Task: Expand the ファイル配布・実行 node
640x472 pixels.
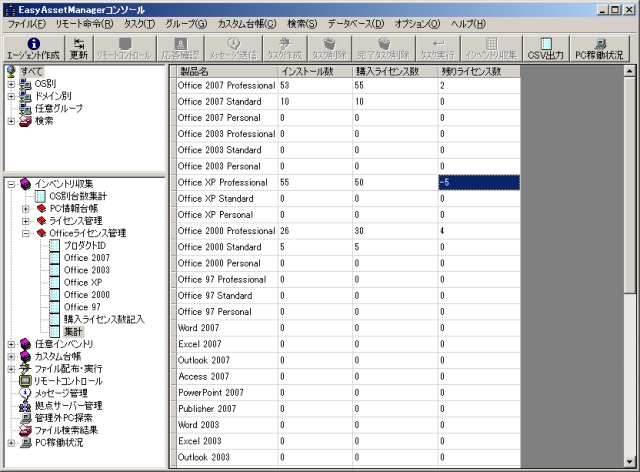Action: tap(11, 369)
